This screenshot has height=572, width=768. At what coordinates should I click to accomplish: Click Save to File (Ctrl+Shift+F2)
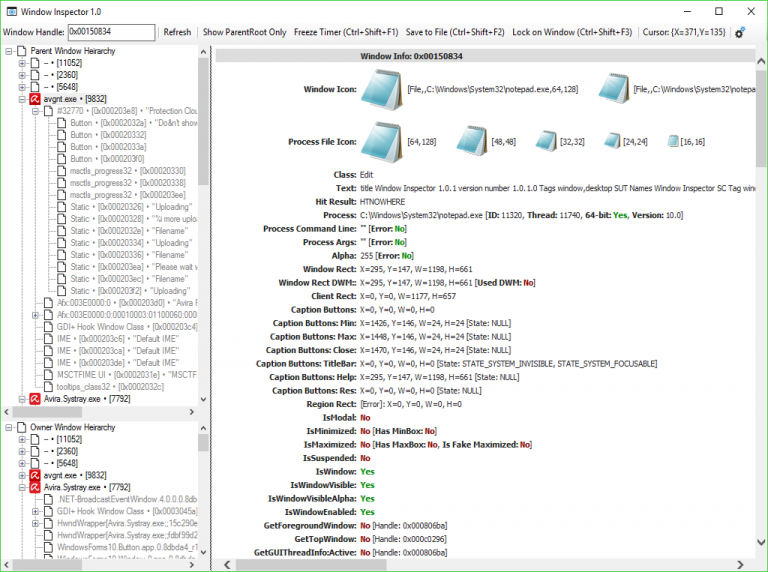tap(455, 32)
